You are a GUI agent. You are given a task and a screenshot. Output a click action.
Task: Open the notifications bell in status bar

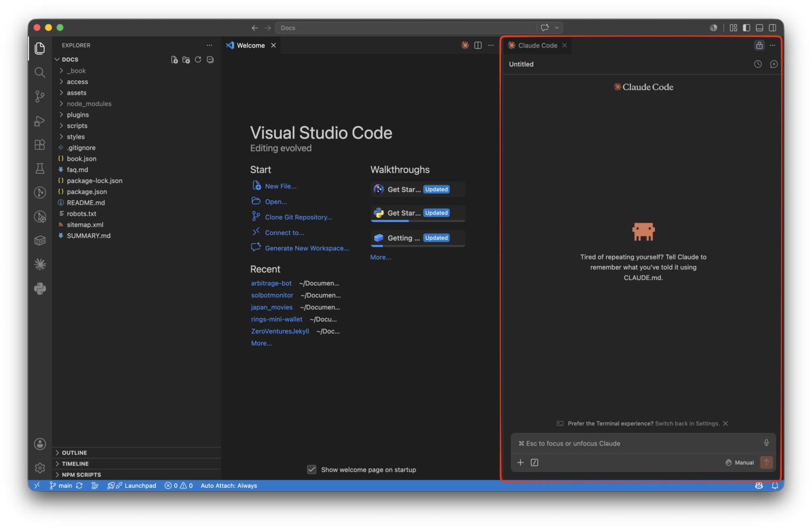pyautogui.click(x=775, y=486)
